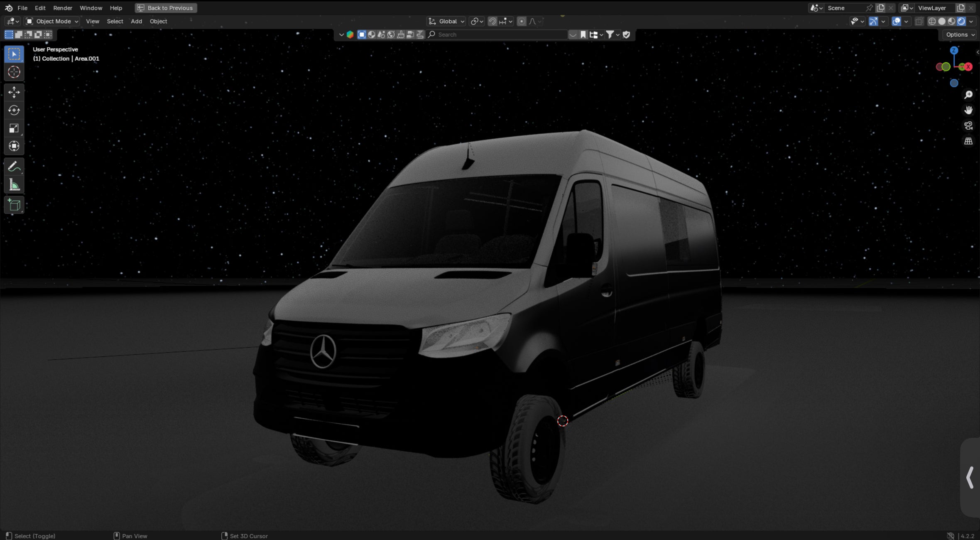
Task: Toggle viewport overlays display
Action: point(897,21)
